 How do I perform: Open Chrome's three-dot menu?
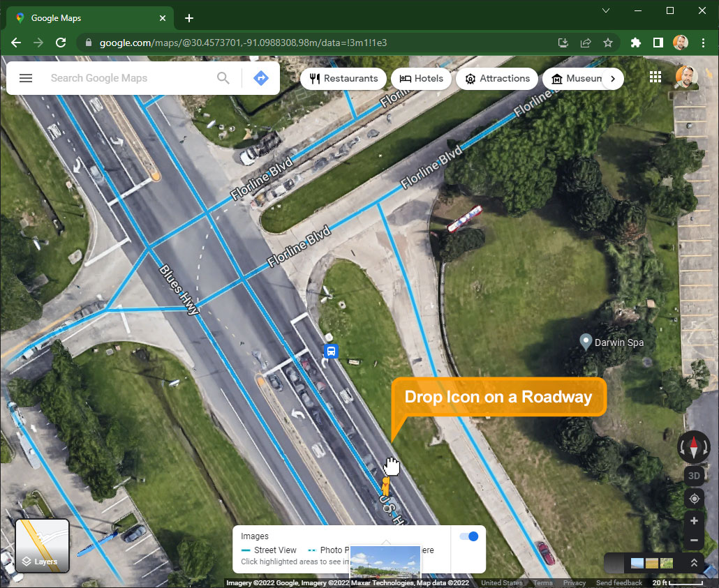(703, 43)
